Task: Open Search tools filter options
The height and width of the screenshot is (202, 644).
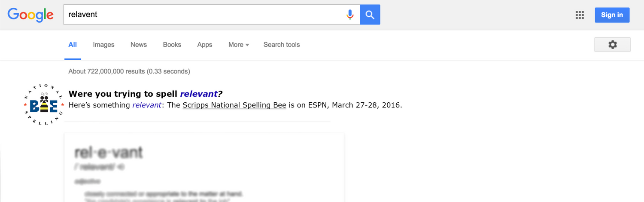Action: (282, 45)
